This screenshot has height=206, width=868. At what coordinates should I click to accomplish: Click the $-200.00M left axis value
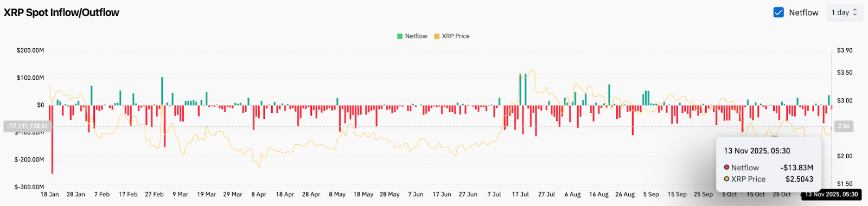29,160
